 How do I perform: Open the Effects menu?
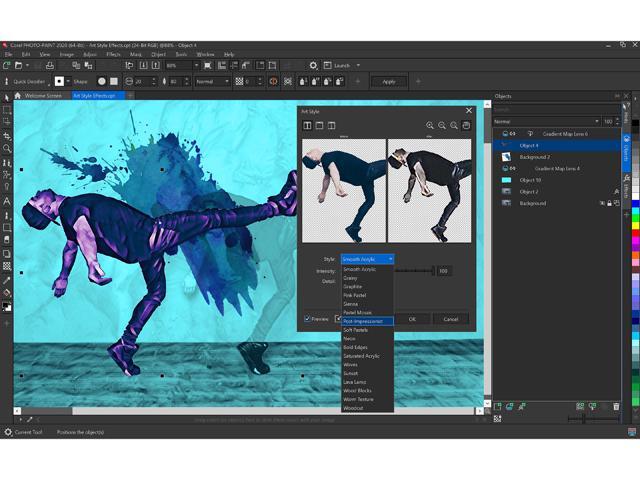pyautogui.click(x=113, y=54)
